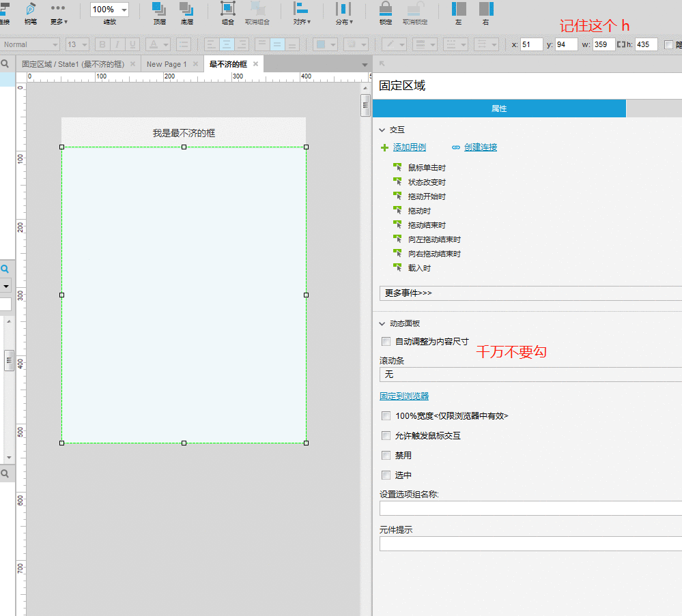Open the Normal style dropdown
Screen dimensions: 682x616
tap(29, 44)
